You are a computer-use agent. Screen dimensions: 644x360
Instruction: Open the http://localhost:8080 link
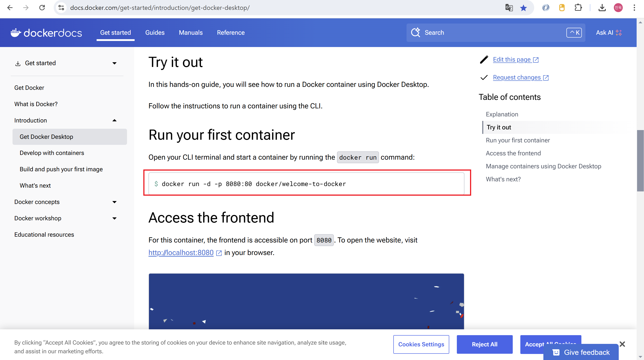pos(181,253)
